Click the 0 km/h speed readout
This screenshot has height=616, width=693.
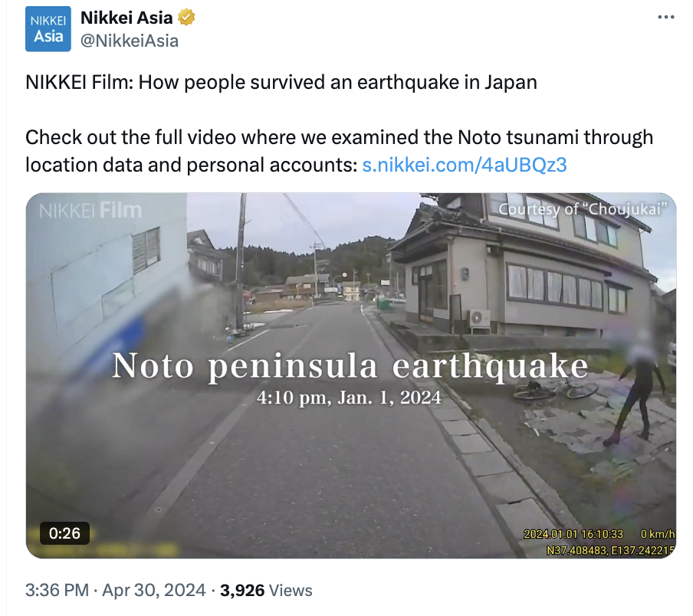coord(658,534)
